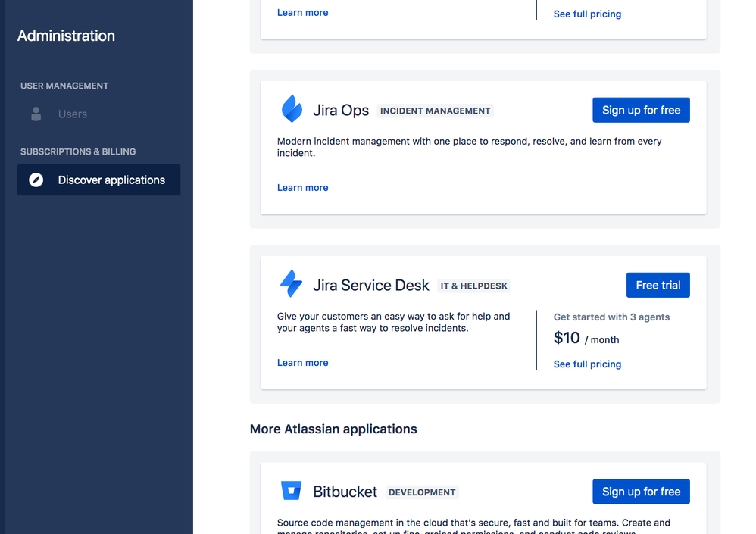Screen dimensions: 756x534
Task: Sign up for free for Bitbucket
Action: pos(641,492)
